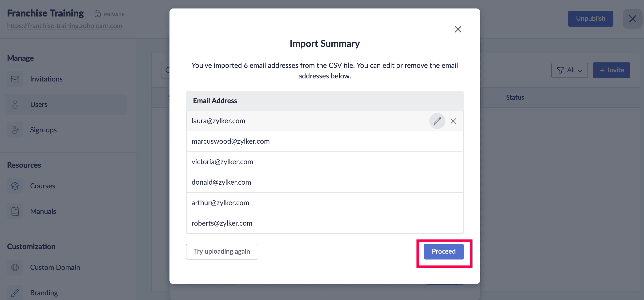Open the franchise-training.zoholearn.com link
644x300 pixels.
pos(64,26)
